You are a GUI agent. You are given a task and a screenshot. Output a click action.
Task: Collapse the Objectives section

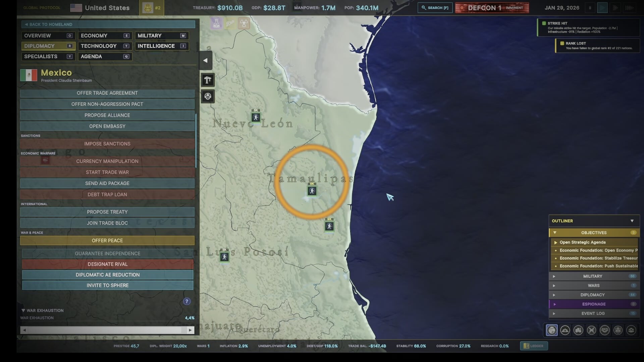(594, 233)
